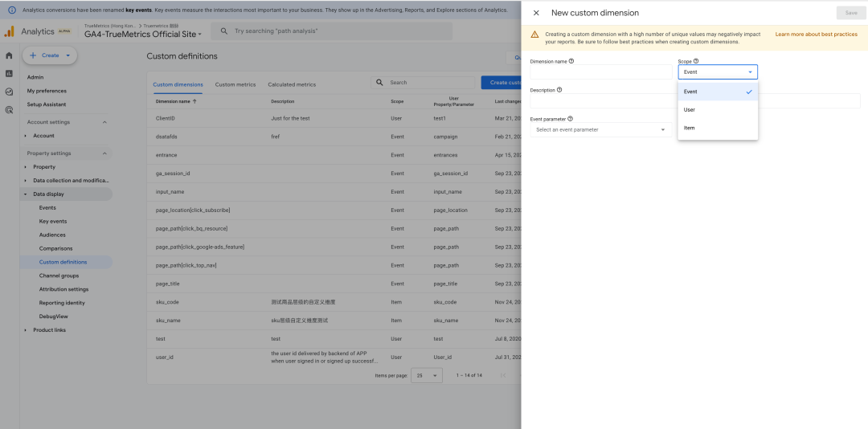Image resolution: width=868 pixels, height=429 pixels.
Task: Select the Item option in the Scope list
Action: point(718,128)
